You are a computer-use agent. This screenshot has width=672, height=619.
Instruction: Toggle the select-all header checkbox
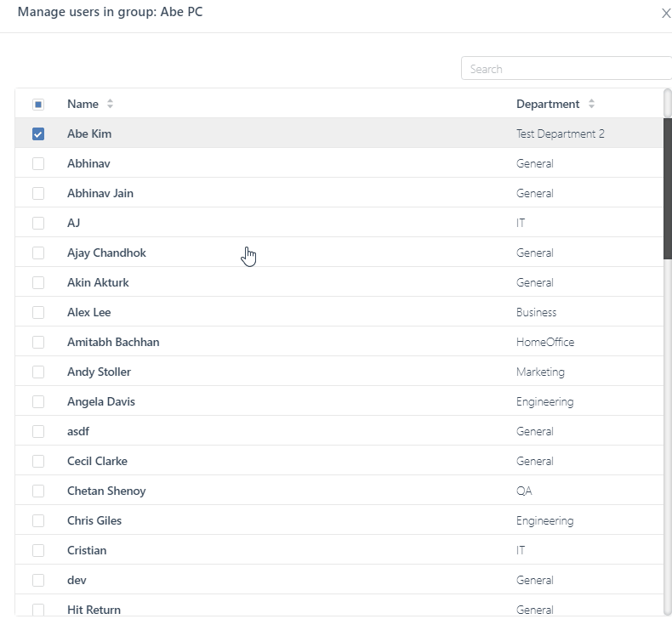point(38,105)
